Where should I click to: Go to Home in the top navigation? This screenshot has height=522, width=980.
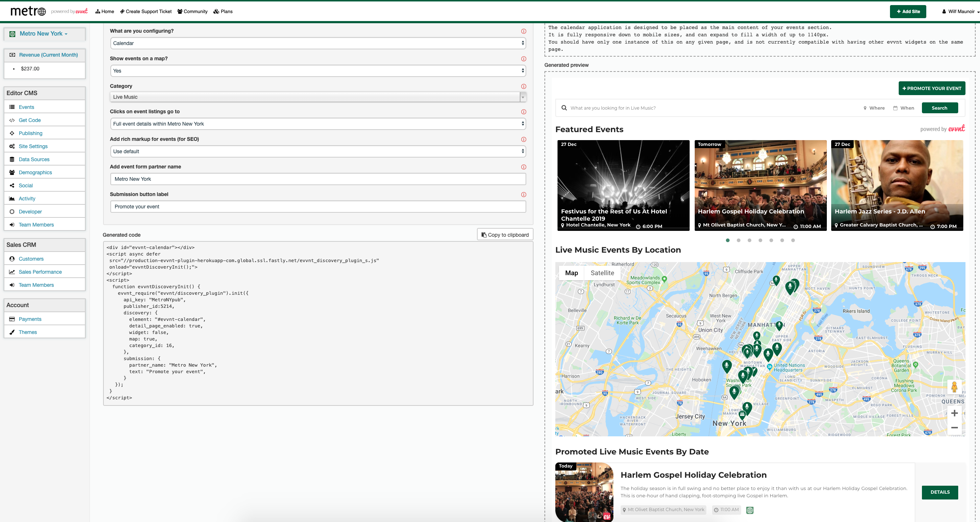click(x=105, y=11)
